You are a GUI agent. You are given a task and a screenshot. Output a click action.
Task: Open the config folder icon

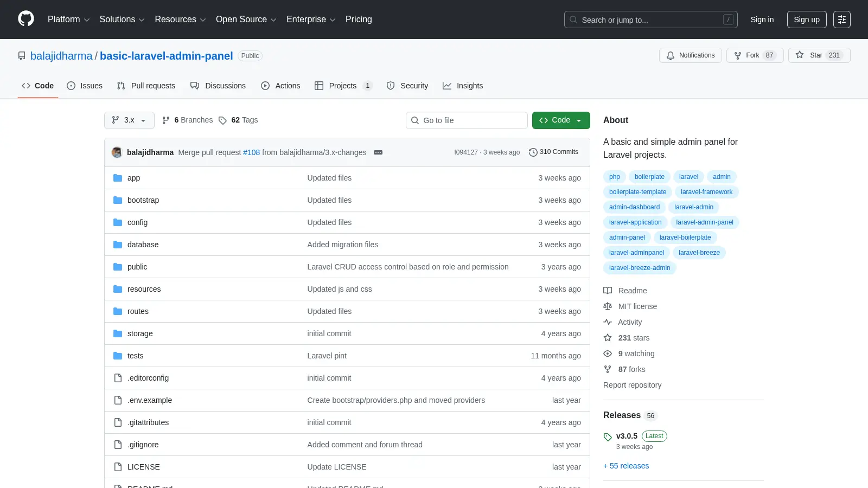(x=118, y=222)
